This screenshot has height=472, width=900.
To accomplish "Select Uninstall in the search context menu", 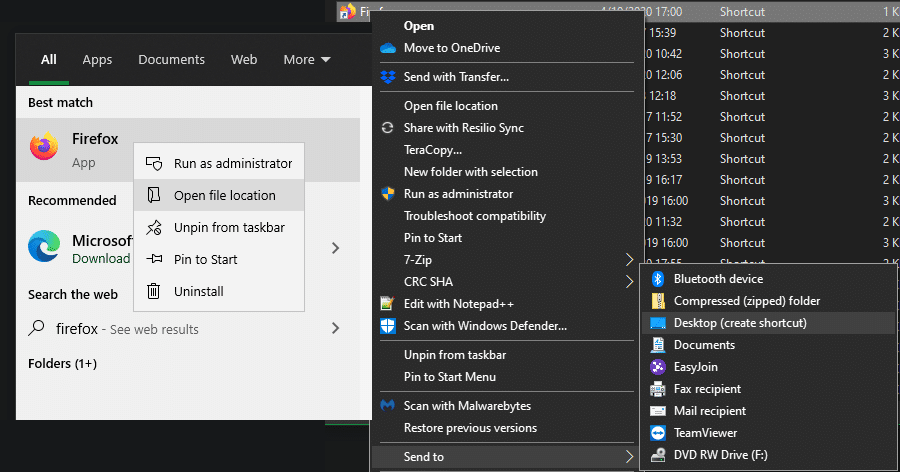I will [x=219, y=291].
